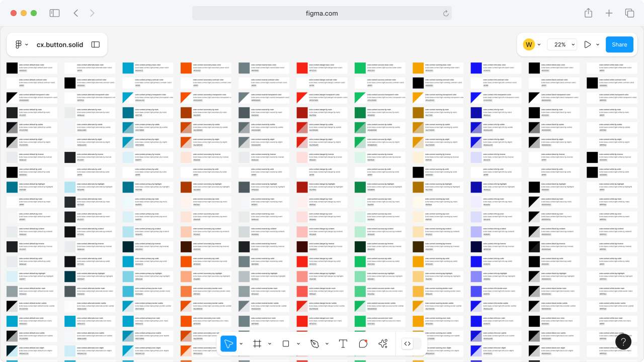The height and width of the screenshot is (362, 644).
Task: Open the Actions sparkle tool
Action: point(383,343)
